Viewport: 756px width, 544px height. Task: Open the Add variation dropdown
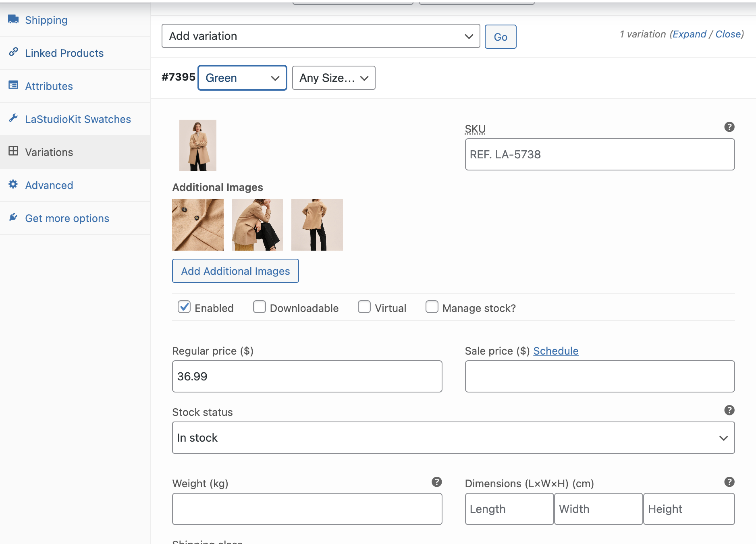tap(320, 36)
